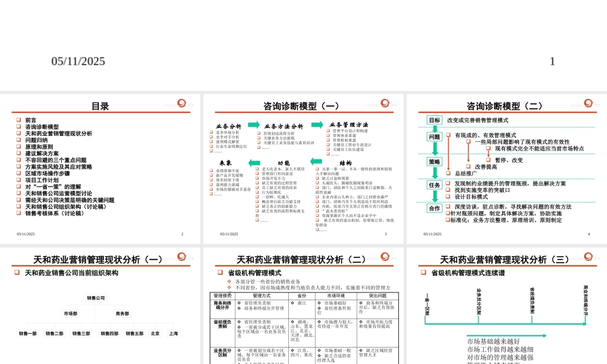This screenshot has height=364, width=607.
Task: Click 天和药业销售公司当前组织架构 subtitle
Action: point(72,273)
